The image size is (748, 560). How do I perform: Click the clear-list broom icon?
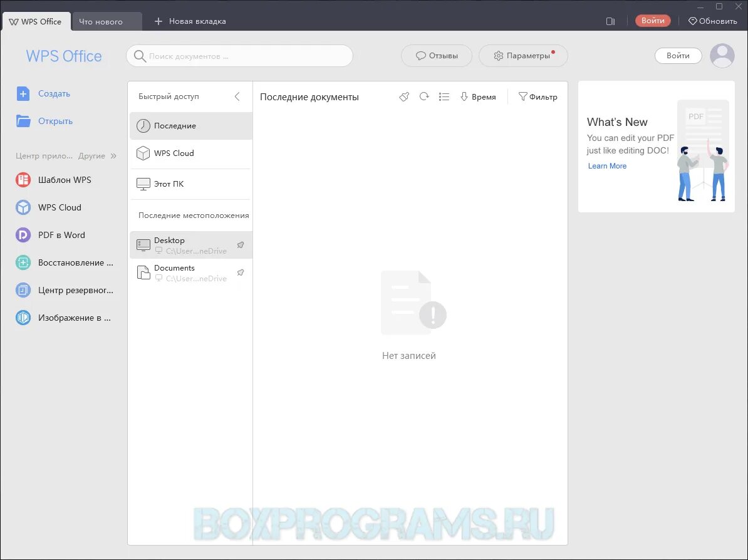pos(404,97)
